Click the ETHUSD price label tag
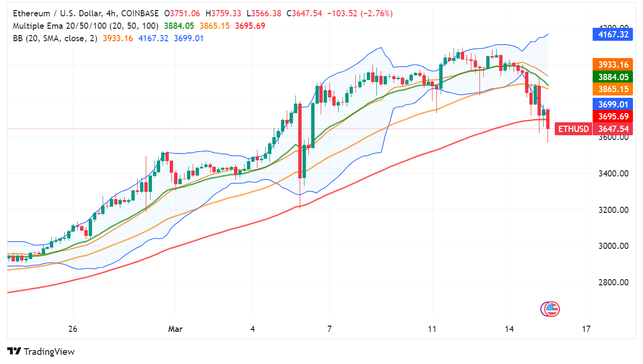The width and height of the screenshot is (643, 364). 573,129
